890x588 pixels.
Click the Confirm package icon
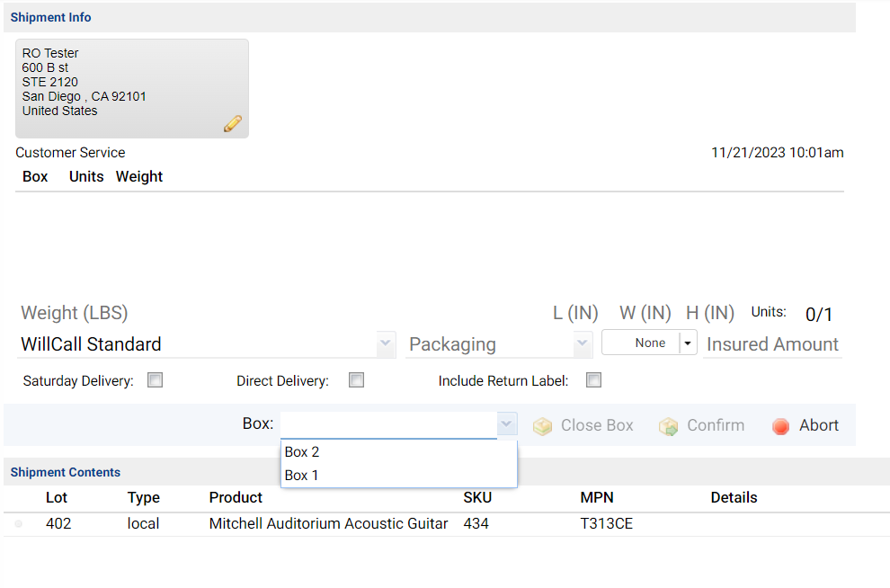click(668, 425)
